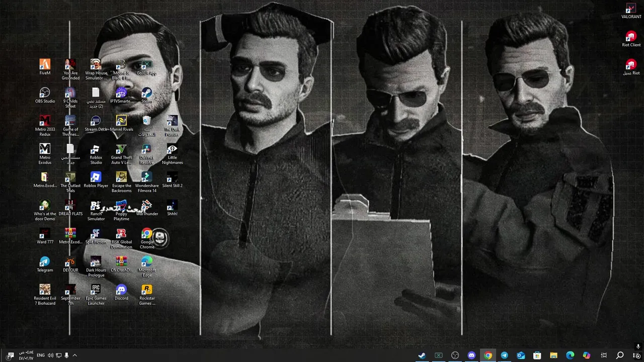Open Wrap House Simulator shortcut

click(96, 69)
